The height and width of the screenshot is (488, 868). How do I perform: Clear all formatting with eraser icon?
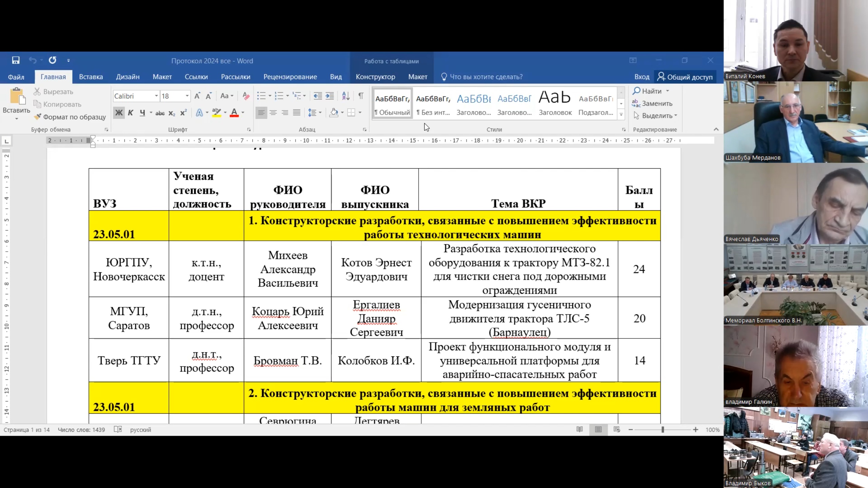tap(246, 96)
